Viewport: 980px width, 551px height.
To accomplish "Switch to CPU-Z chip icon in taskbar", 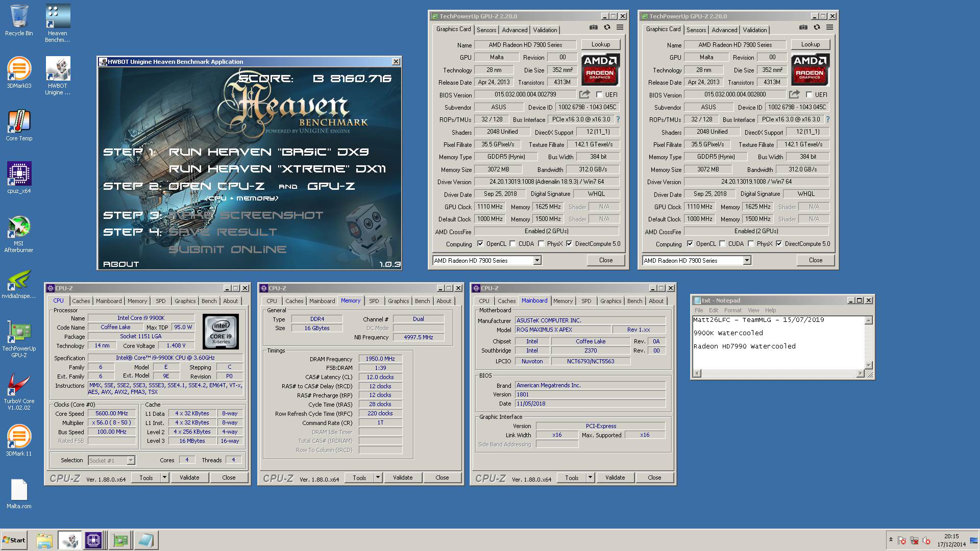I will pos(93,540).
